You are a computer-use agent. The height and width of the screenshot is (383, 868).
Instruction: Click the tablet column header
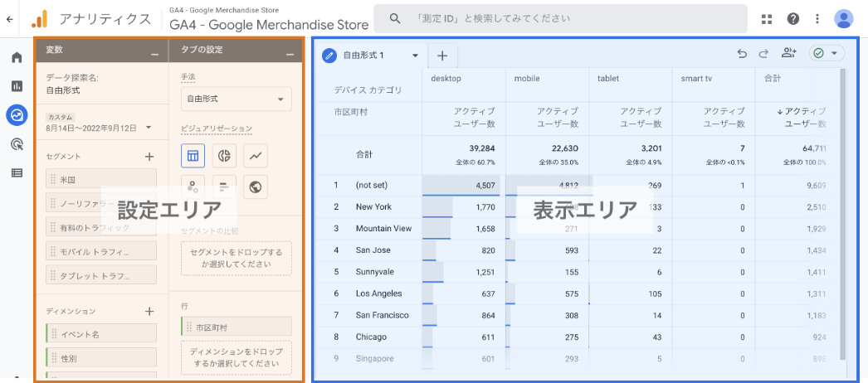tap(608, 79)
